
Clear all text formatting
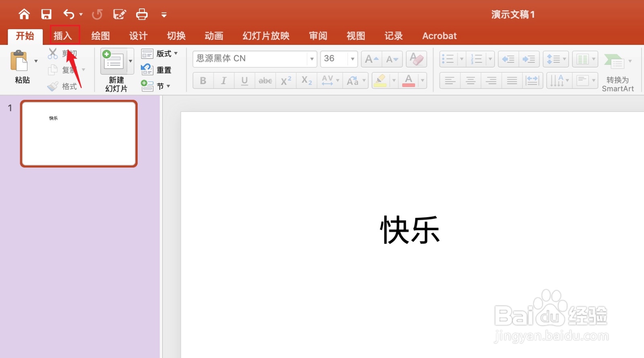pos(417,59)
